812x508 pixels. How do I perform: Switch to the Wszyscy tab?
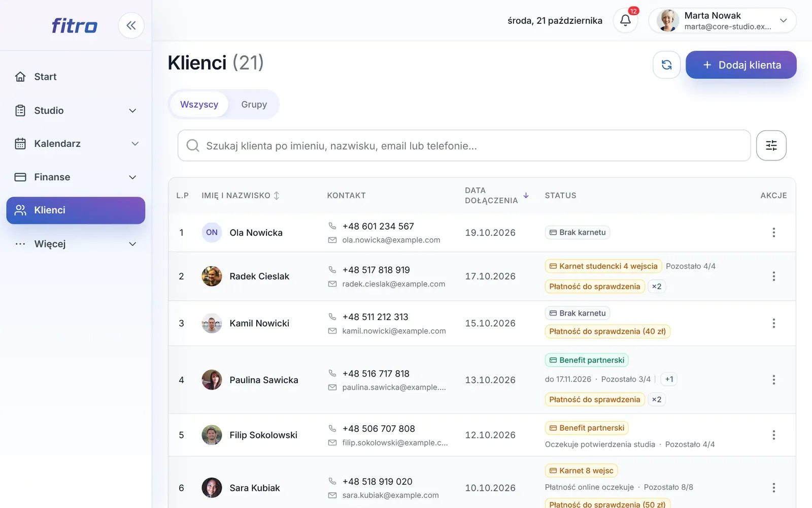(199, 104)
